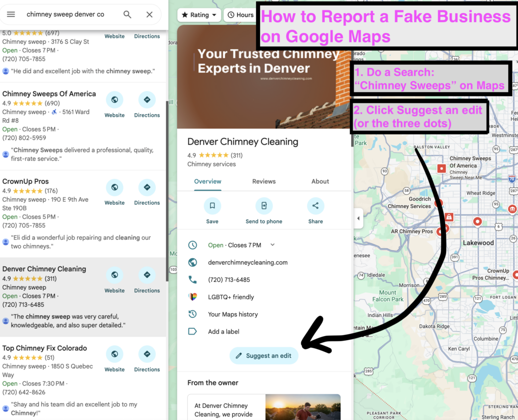Get Directions to Chimney Sweeps Of America
The height and width of the screenshot is (420, 518).
pos(147,100)
